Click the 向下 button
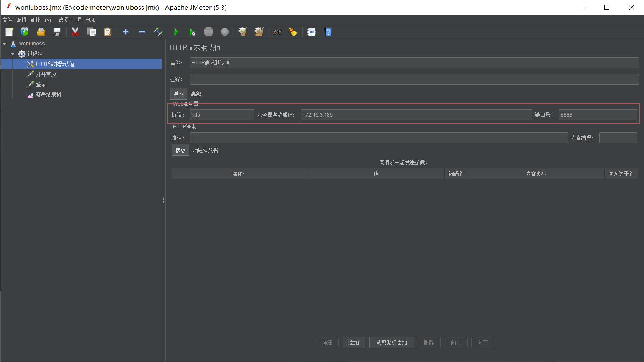 (483, 343)
